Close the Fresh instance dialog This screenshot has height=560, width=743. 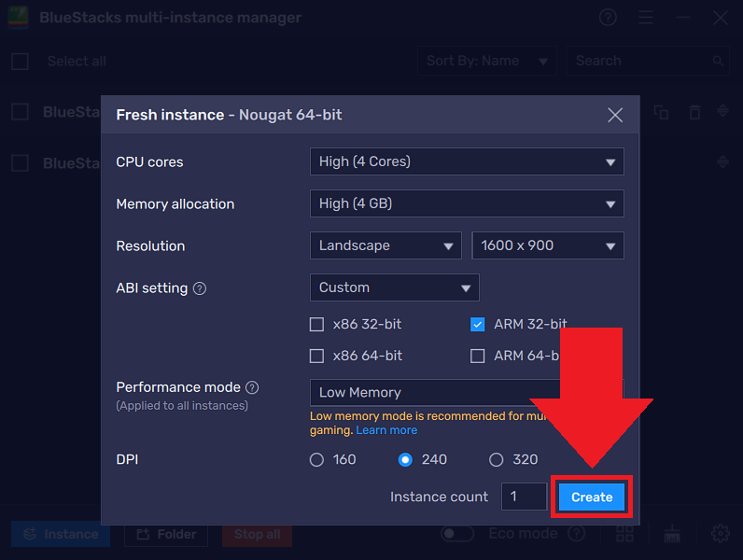pos(615,115)
